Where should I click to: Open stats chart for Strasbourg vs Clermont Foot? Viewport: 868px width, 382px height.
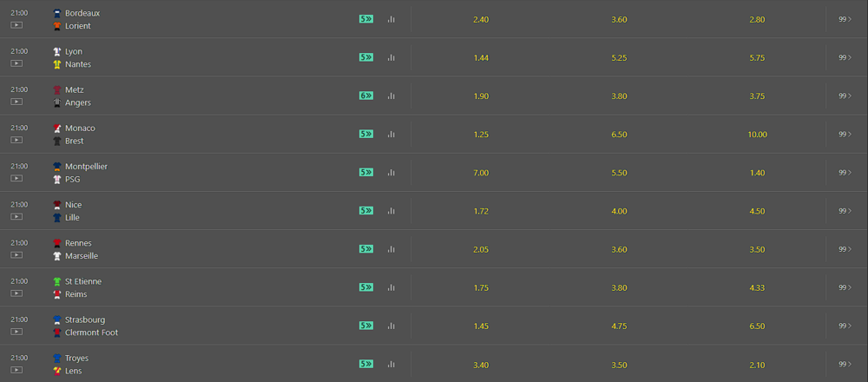coord(391,326)
